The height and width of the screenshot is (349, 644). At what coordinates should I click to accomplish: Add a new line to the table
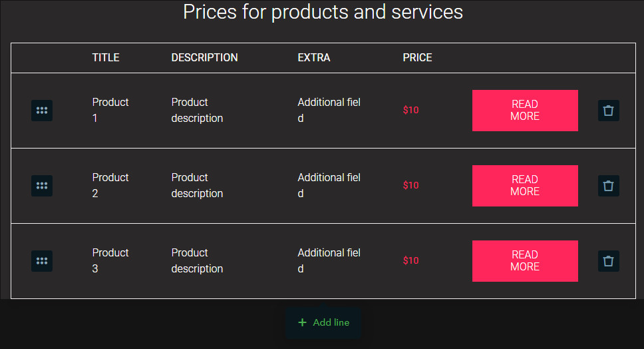(x=323, y=322)
